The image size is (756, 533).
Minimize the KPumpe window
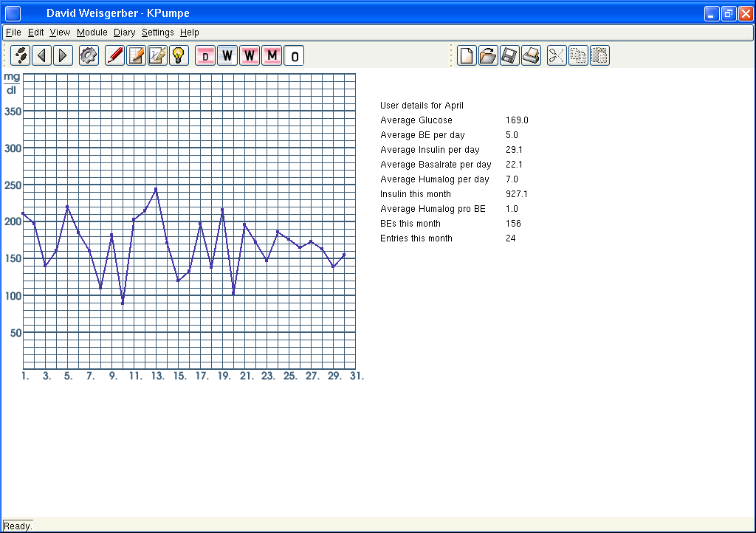pyautogui.click(x=711, y=13)
